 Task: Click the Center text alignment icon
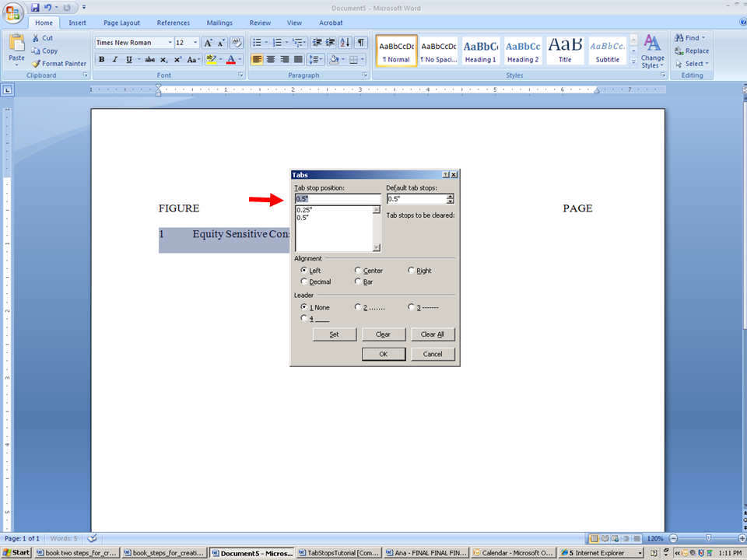271,60
